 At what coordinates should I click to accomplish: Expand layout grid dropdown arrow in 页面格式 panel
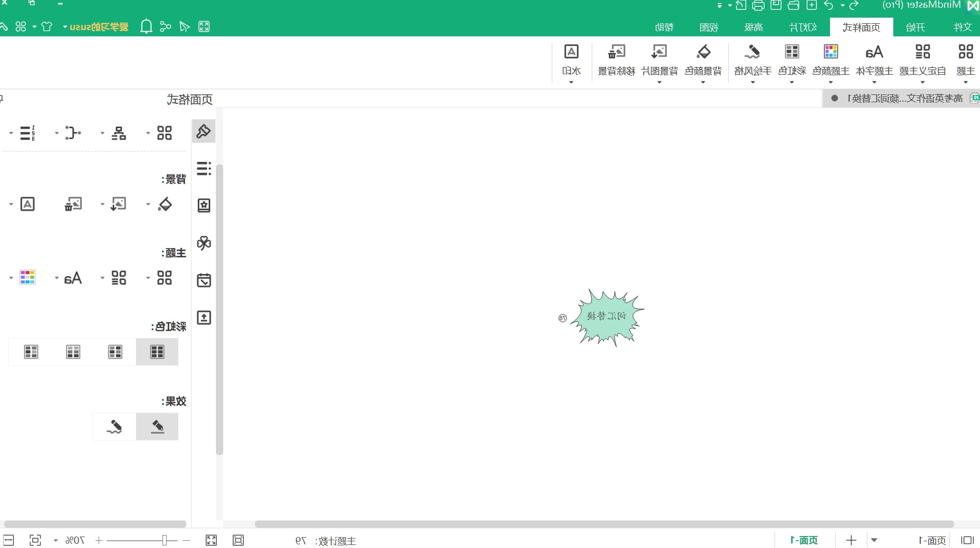pyautogui.click(x=148, y=133)
